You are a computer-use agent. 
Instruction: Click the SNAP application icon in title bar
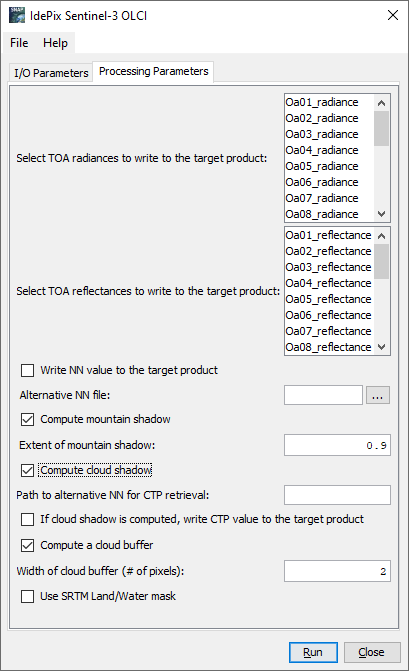[17, 15]
